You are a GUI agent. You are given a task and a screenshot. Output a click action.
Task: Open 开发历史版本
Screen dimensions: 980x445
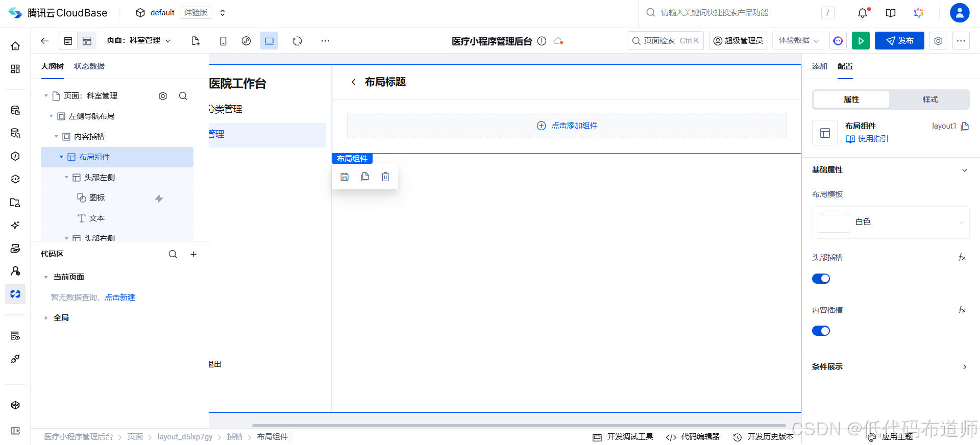pos(764,437)
